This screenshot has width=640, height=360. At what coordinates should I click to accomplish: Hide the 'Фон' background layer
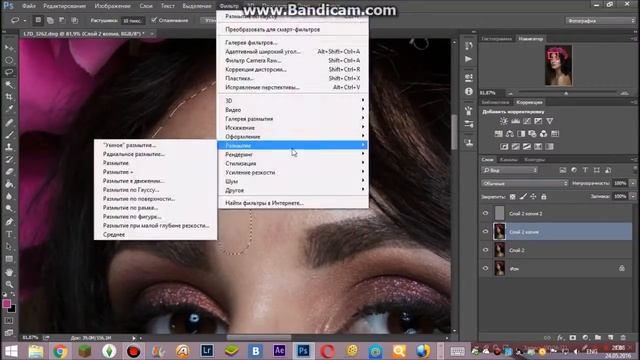point(485,268)
